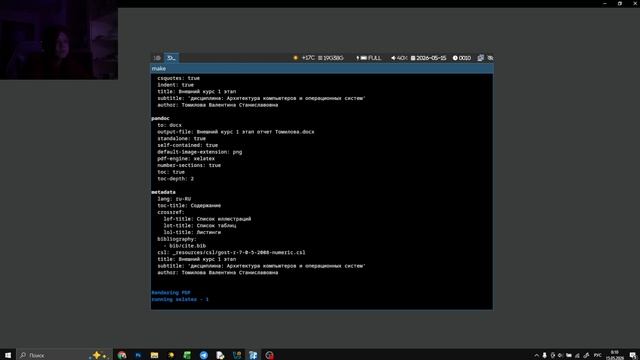Click the clock time indicator in status bar
Image resolution: width=640 pixels, height=360 pixels.
coord(462,58)
